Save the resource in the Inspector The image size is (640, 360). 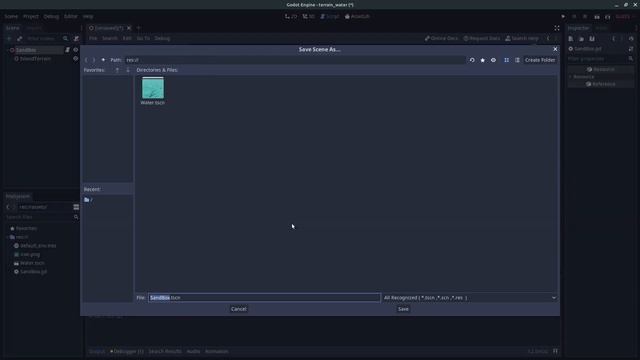click(592, 39)
